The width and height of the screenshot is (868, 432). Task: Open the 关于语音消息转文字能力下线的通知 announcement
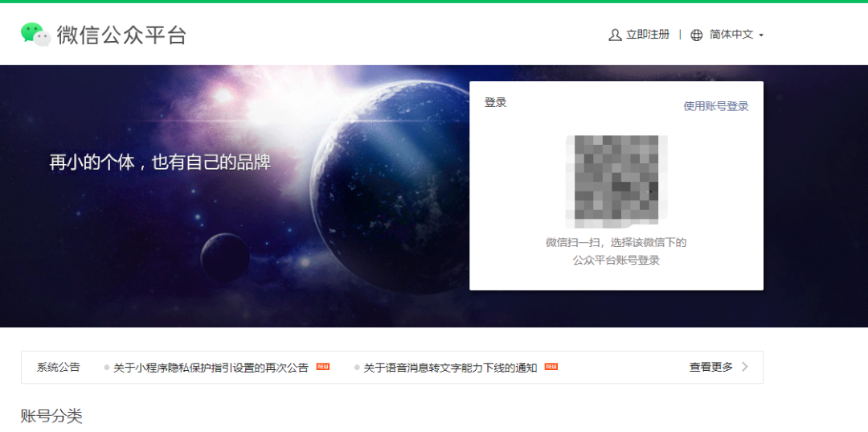pyautogui.click(x=450, y=368)
